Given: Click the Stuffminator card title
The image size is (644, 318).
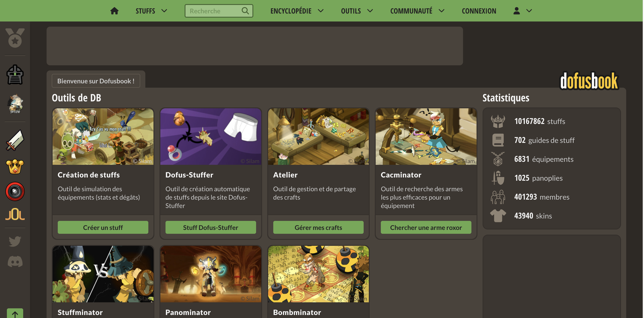Looking at the screenshot, I should [x=80, y=312].
